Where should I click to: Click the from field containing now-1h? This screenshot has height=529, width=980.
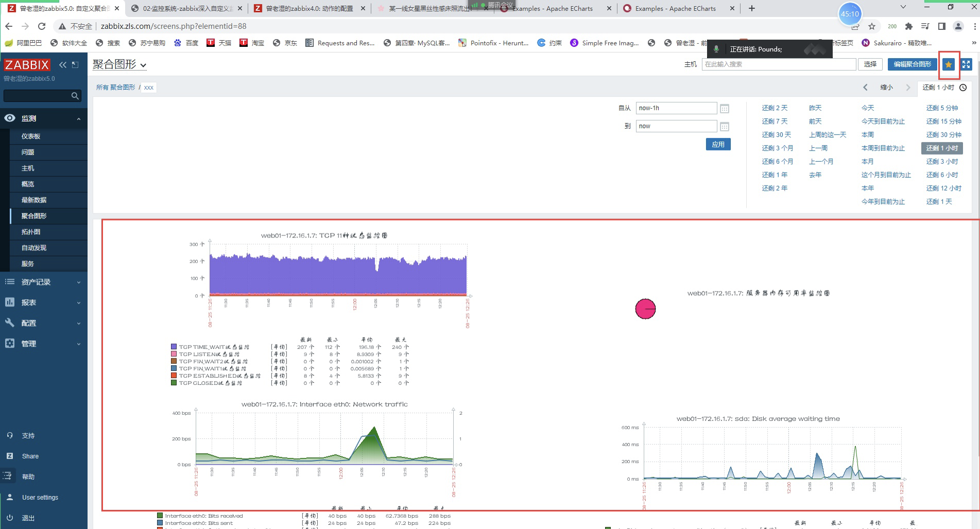coord(676,108)
